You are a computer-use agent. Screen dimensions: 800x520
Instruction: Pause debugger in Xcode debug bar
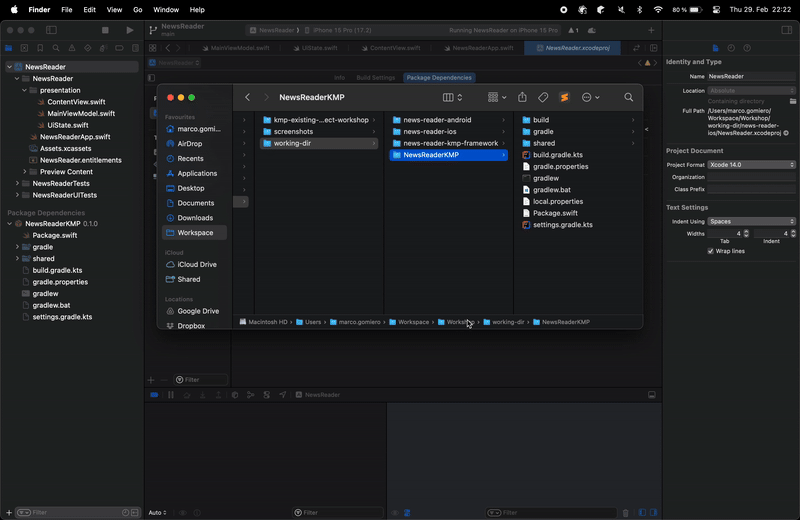170,395
